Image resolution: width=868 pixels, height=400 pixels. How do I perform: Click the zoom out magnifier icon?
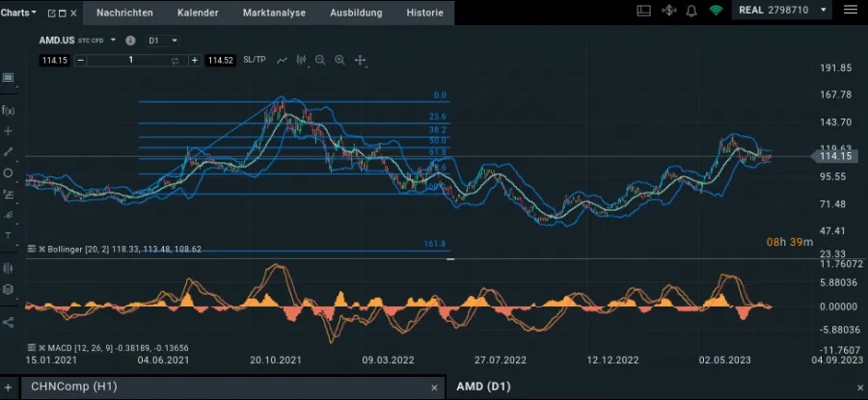coord(320,60)
